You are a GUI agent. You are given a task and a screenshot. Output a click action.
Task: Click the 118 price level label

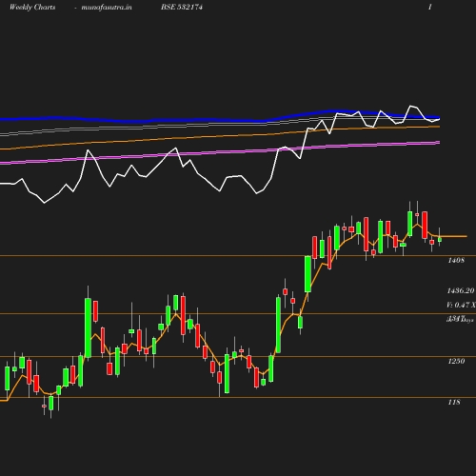pos(454,402)
